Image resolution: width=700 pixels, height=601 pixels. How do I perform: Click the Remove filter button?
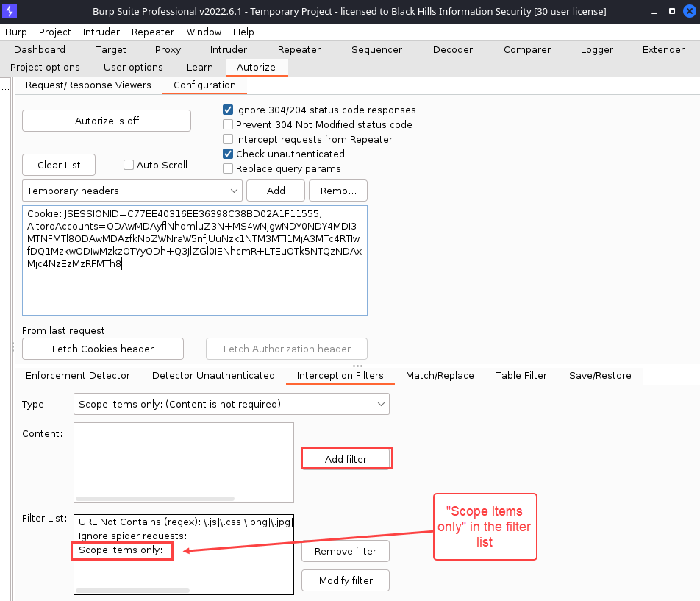coord(346,551)
